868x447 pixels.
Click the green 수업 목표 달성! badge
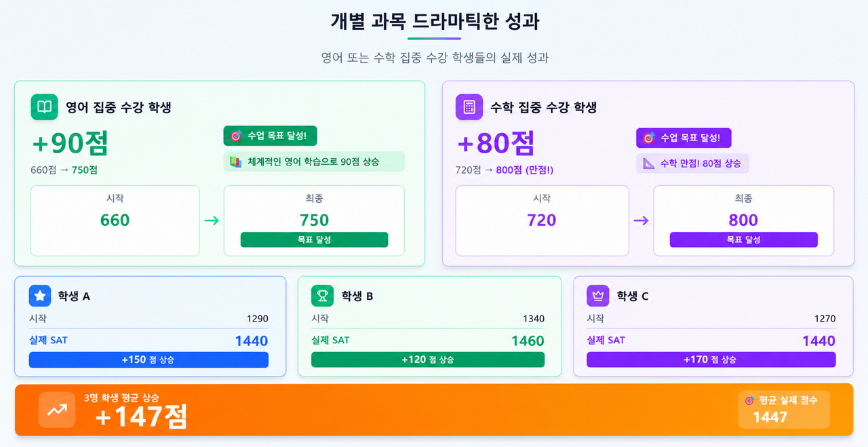coord(271,136)
